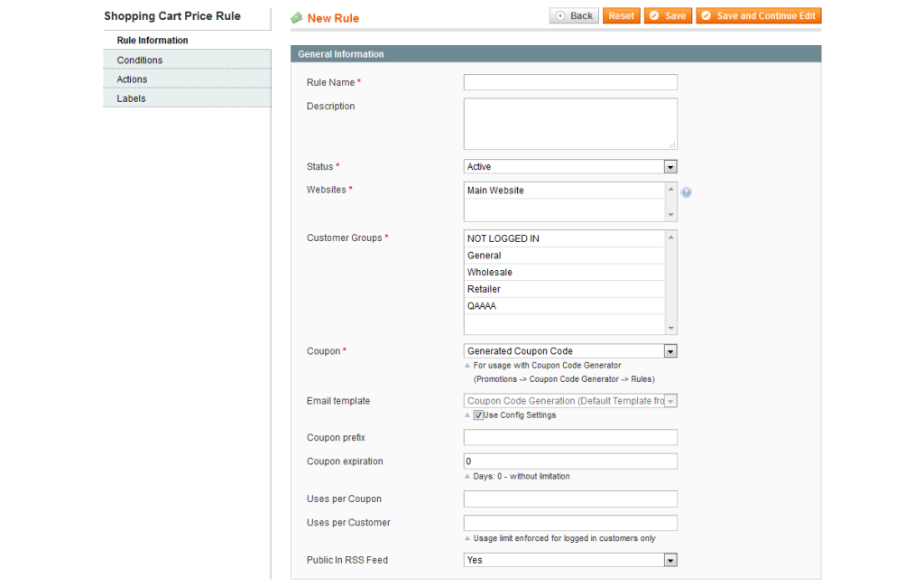
Task: Click the Back button
Action: [574, 16]
